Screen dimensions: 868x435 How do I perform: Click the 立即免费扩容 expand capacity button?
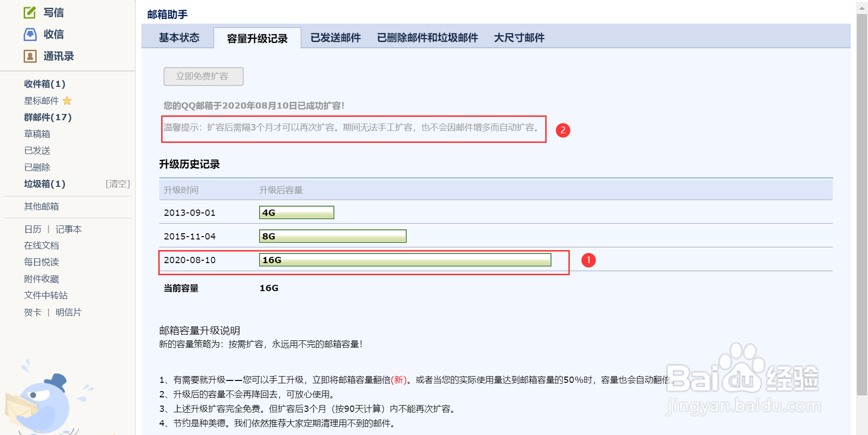[x=203, y=76]
